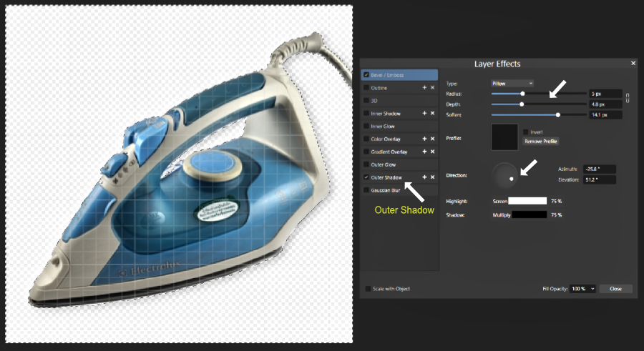Screen dimensions: 644x351
Task: Select the 3D effect in the list
Action: pos(374,101)
